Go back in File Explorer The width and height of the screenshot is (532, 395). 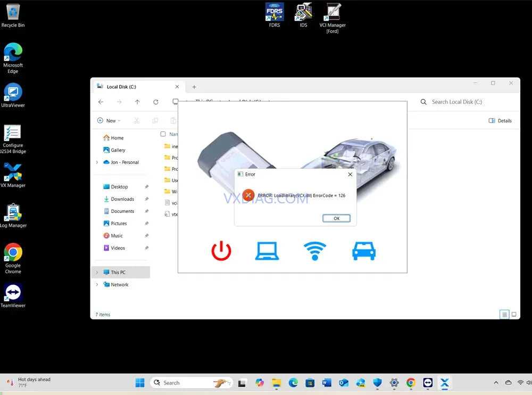[101, 102]
